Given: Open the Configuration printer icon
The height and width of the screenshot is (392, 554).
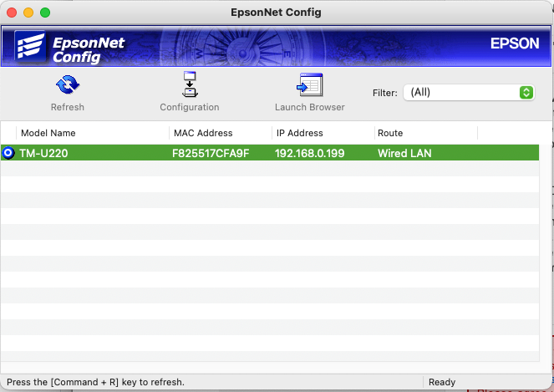Looking at the screenshot, I should pyautogui.click(x=190, y=84).
